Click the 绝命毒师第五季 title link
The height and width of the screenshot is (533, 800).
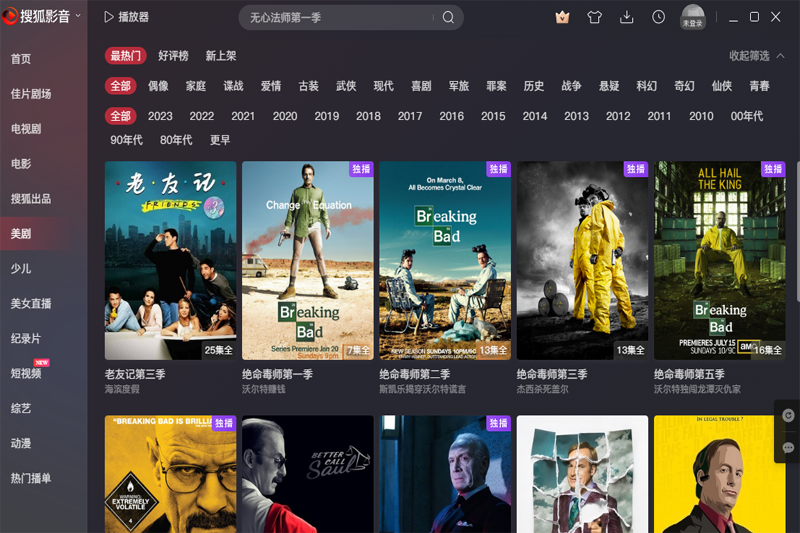tap(689, 374)
